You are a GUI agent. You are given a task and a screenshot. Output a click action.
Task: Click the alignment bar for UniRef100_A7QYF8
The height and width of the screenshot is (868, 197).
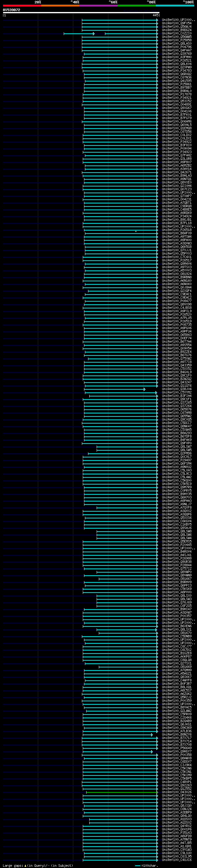pos(127,507)
